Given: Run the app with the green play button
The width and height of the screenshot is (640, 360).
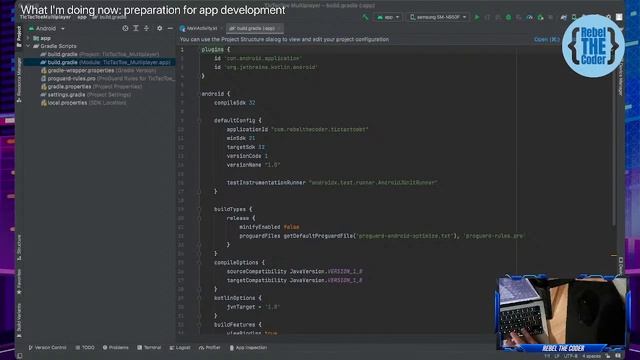Looking at the screenshot, I should [x=476, y=17].
